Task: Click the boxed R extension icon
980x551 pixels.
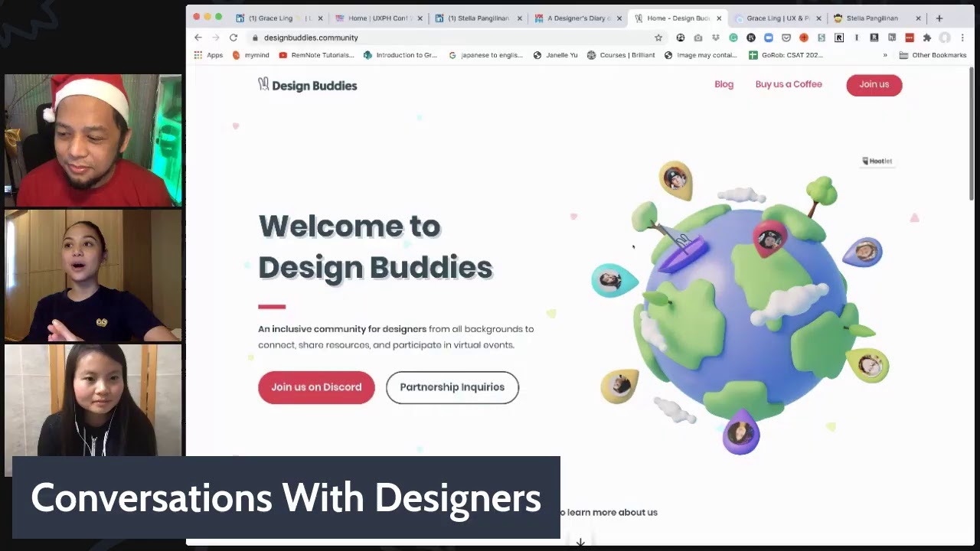Action: pyautogui.click(x=839, y=37)
